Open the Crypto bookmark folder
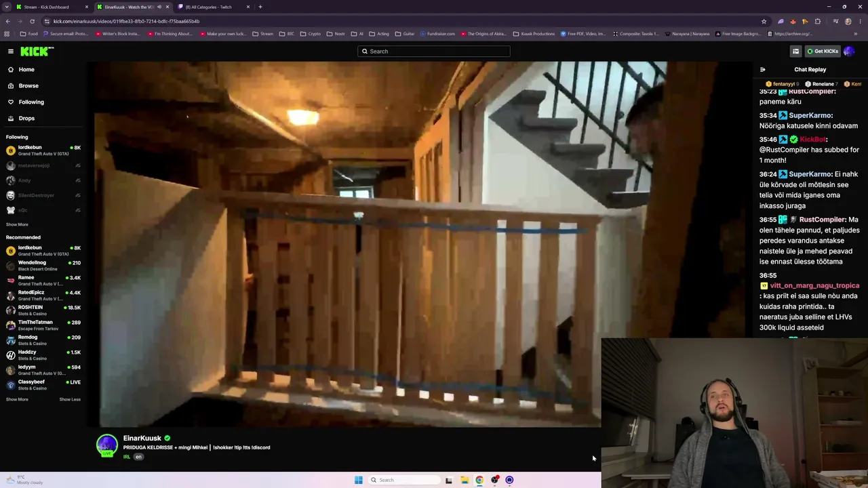The width and height of the screenshot is (868, 488). [310, 34]
